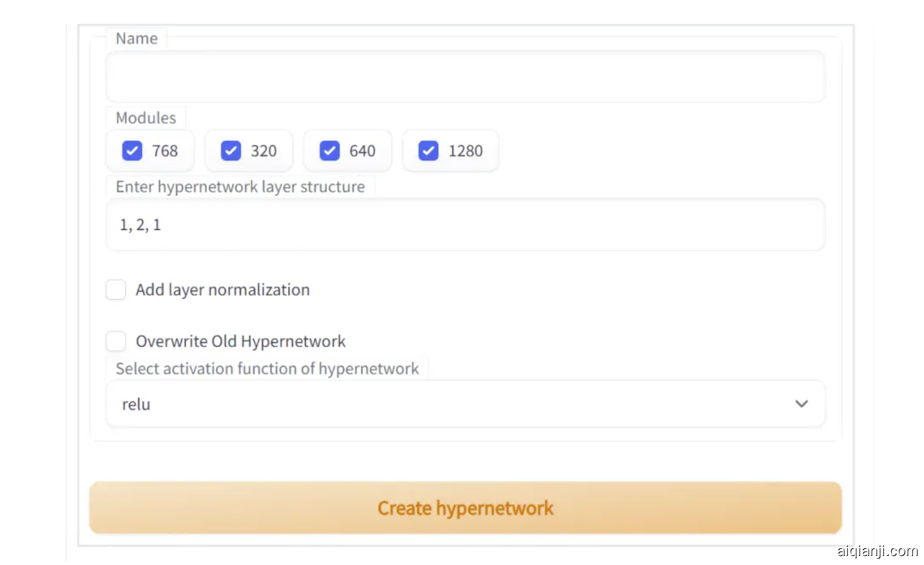
Task: Click the 1280 module number label
Action: point(465,151)
